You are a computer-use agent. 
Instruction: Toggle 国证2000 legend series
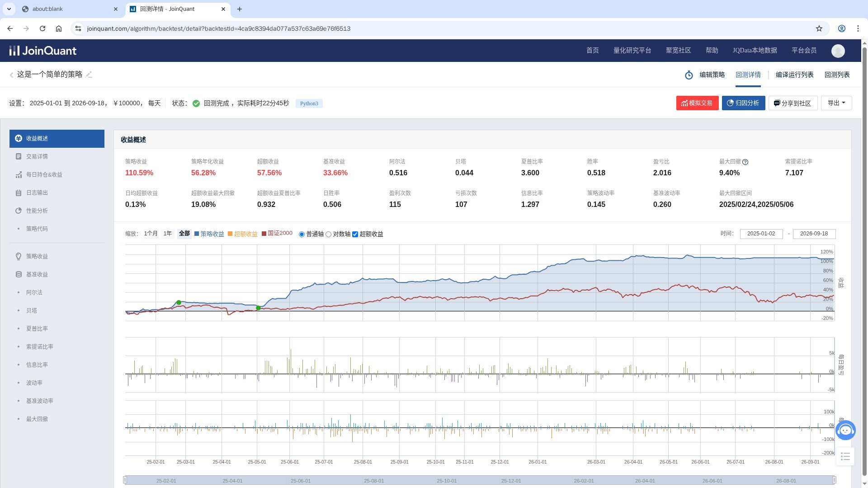point(277,233)
